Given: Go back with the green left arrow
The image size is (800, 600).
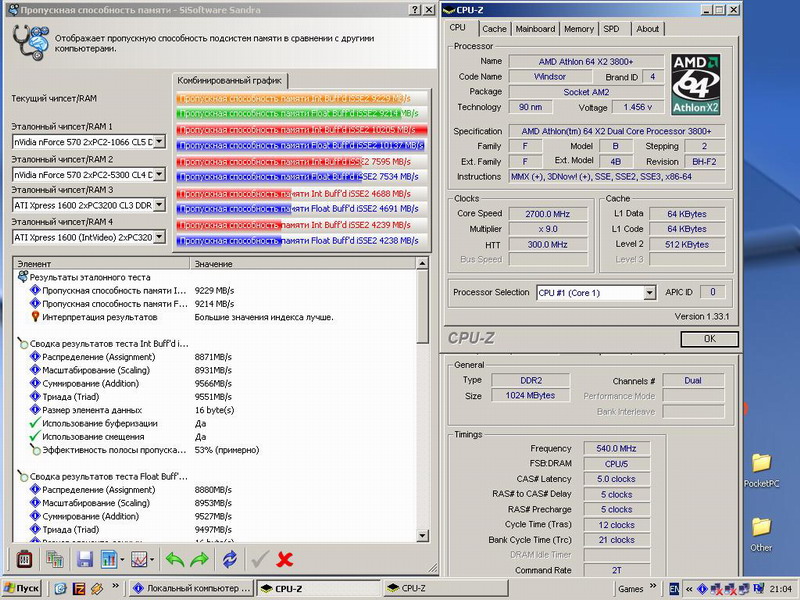Looking at the screenshot, I should pyautogui.click(x=175, y=560).
